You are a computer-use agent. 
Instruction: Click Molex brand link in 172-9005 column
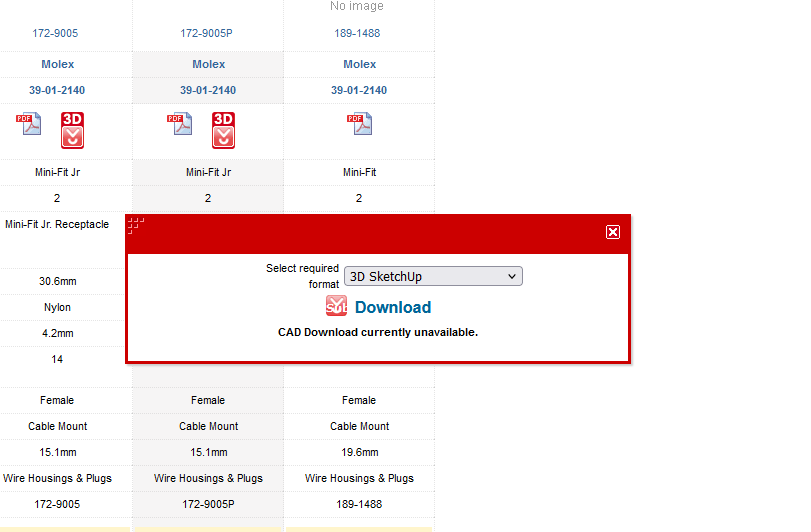coord(57,64)
